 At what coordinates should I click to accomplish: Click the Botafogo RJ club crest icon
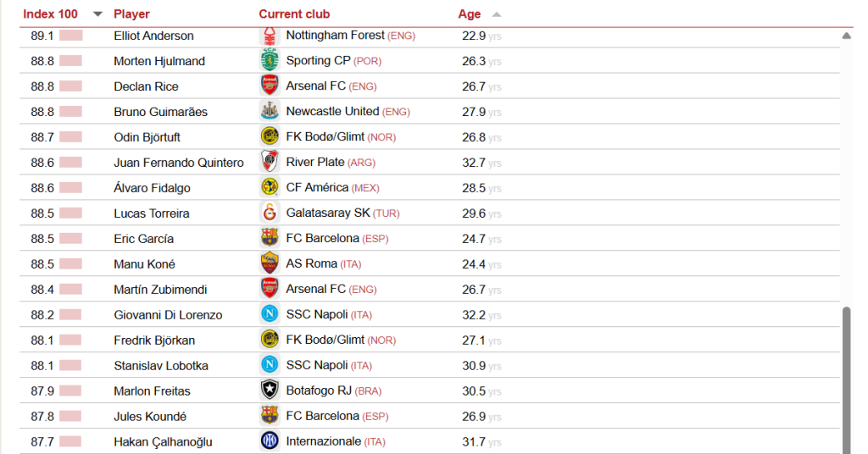coord(270,391)
